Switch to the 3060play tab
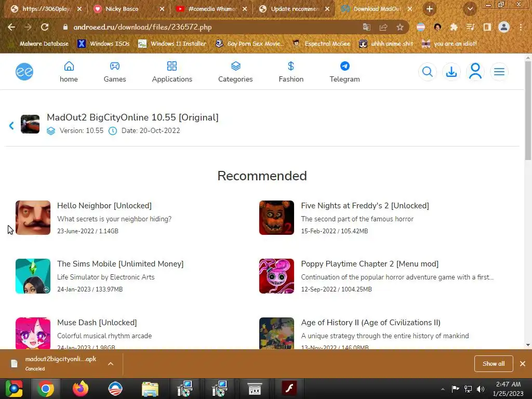 [x=46, y=9]
